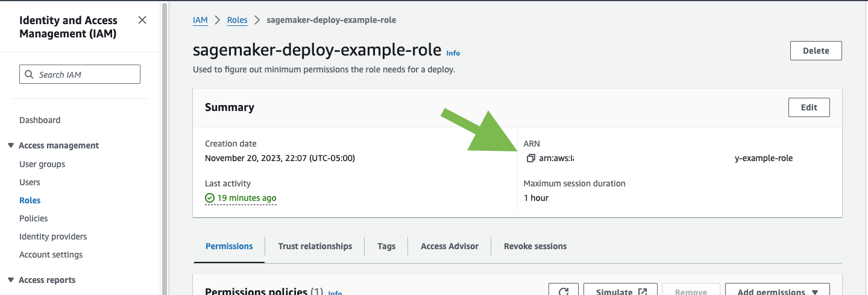The height and width of the screenshot is (295, 868).
Task: Click the Search IAM input field
Action: coord(80,74)
